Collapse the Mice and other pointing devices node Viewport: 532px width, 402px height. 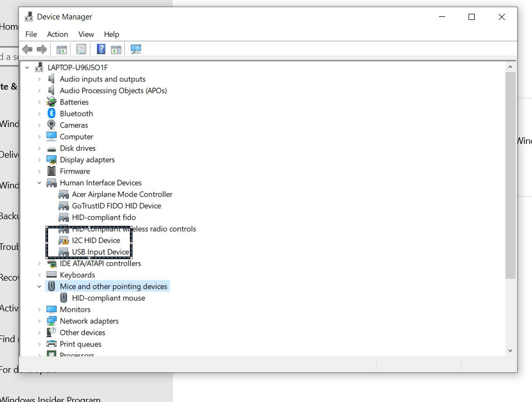click(x=39, y=286)
